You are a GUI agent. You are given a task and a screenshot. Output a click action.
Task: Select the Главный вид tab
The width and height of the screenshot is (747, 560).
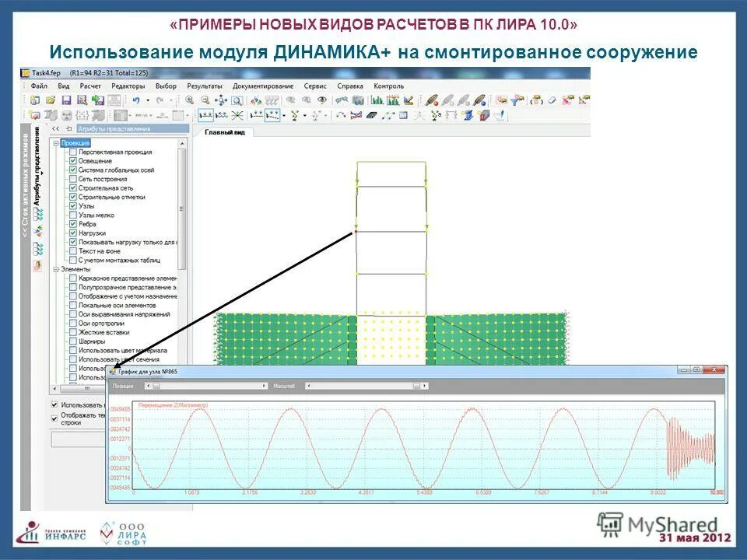tap(225, 132)
